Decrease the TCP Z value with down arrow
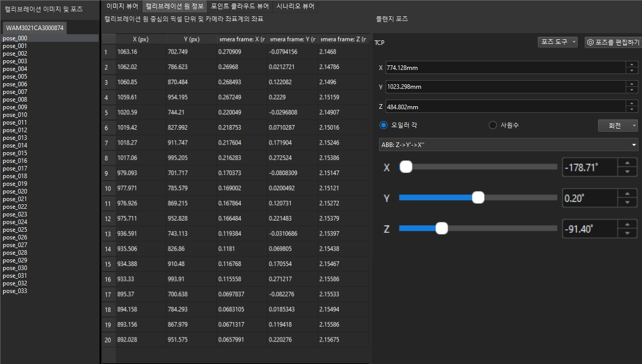 632,110
